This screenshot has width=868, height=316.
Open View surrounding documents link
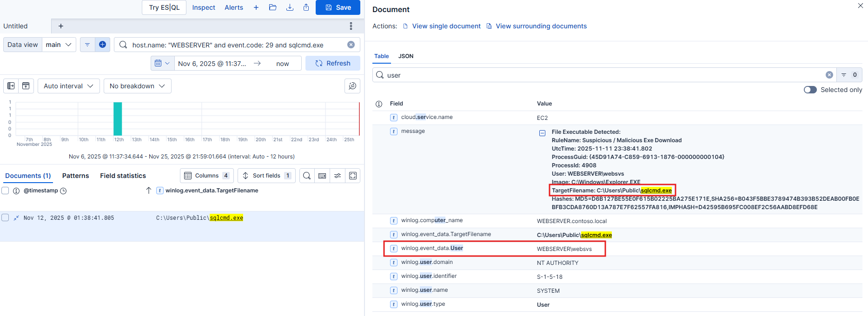click(541, 26)
